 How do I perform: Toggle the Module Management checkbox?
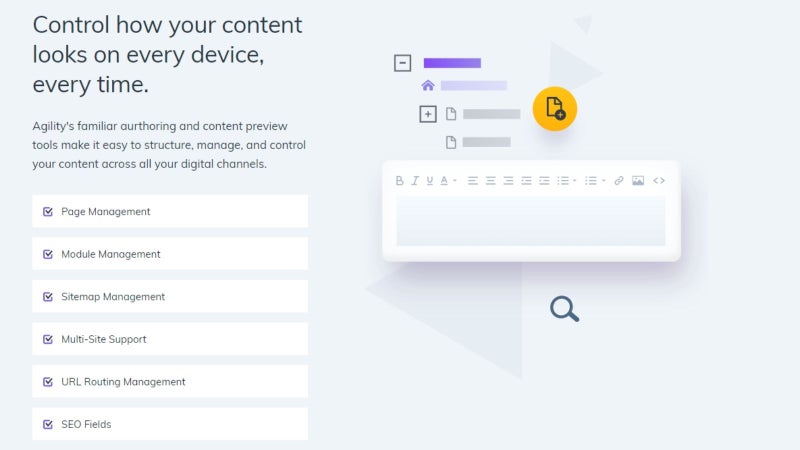pos(48,254)
